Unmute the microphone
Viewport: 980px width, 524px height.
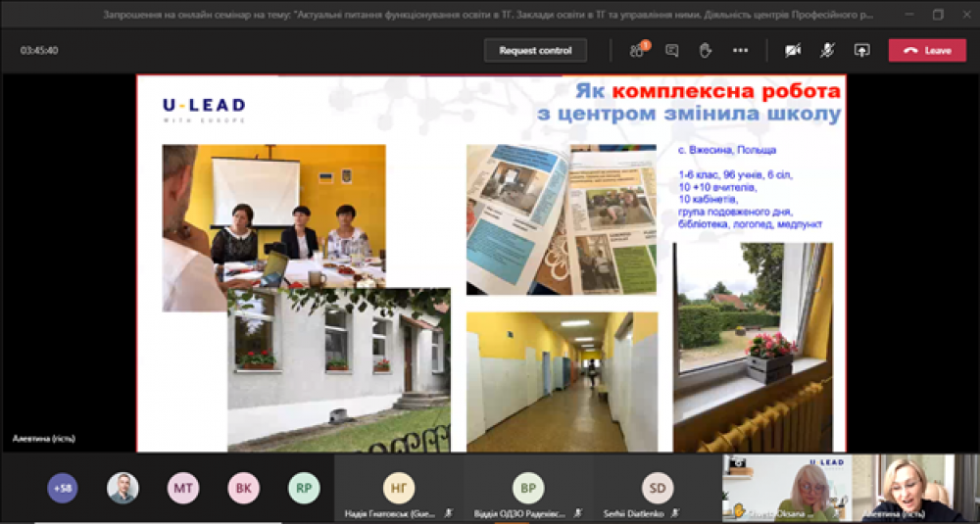point(826,50)
